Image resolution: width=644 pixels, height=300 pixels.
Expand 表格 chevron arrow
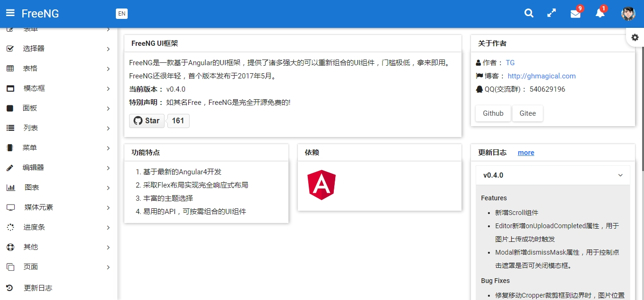click(108, 69)
